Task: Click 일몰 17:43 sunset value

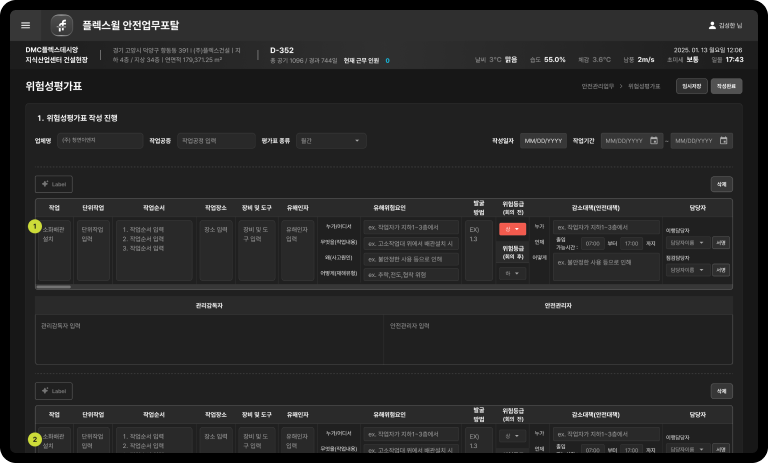Action: [727, 60]
